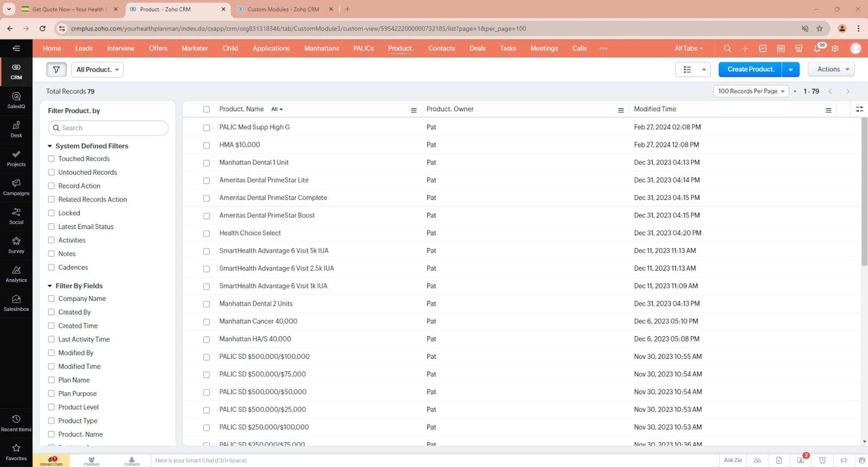Open Ameritas Dental PrimeStar Boost record
The height and width of the screenshot is (467, 868).
(267, 216)
